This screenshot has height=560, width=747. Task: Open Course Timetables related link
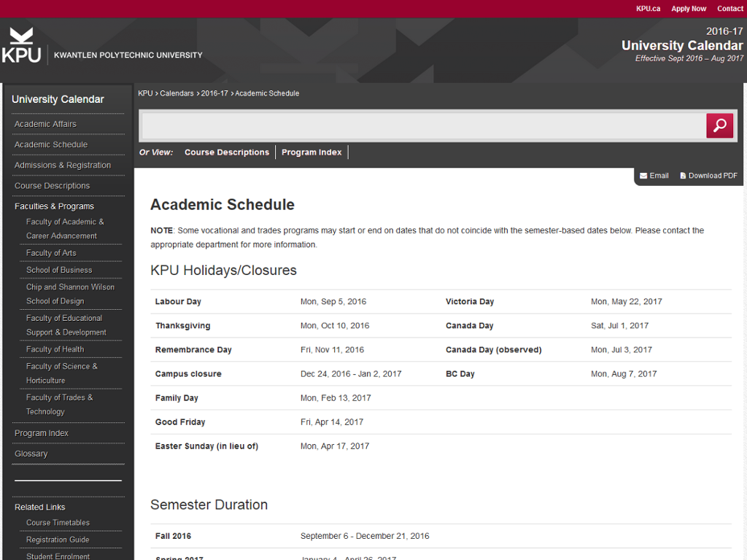pyautogui.click(x=58, y=523)
